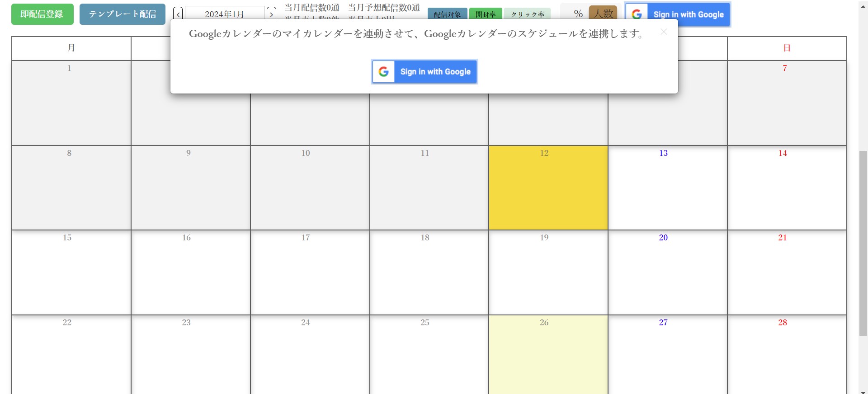Switch to 人数 display toggle
Screen dimensions: 868x394
(x=603, y=13)
